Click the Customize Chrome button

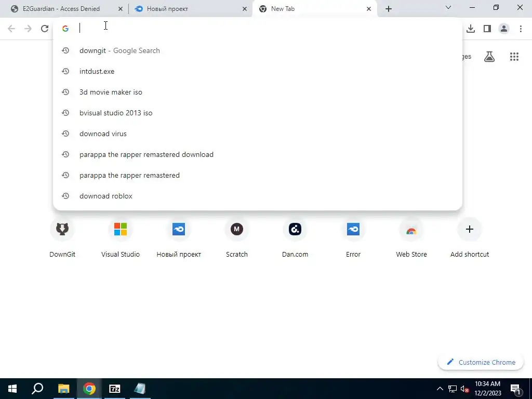481,362
